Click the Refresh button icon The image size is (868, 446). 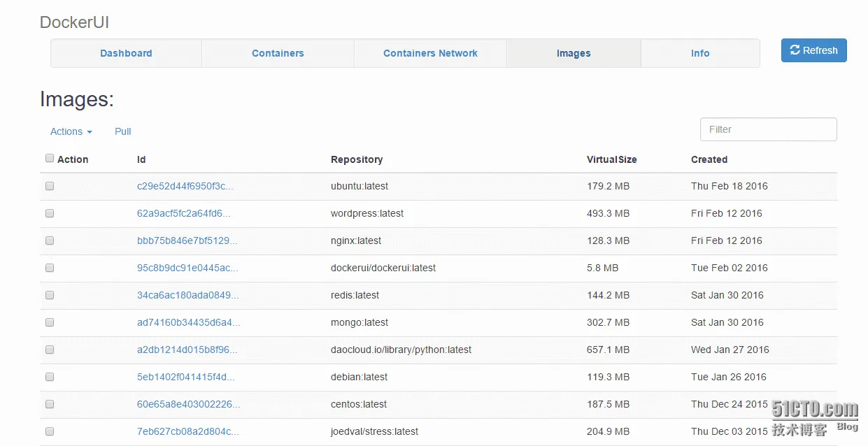coord(795,50)
